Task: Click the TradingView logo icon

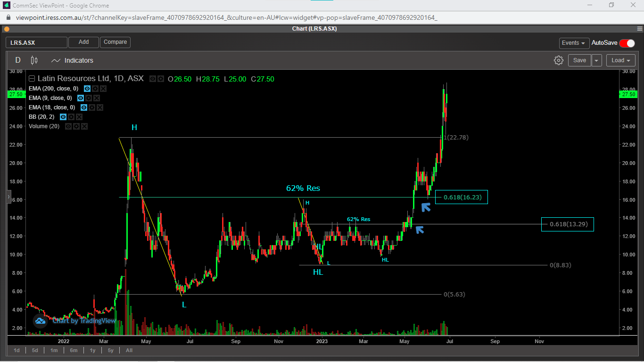Action: (x=40, y=321)
